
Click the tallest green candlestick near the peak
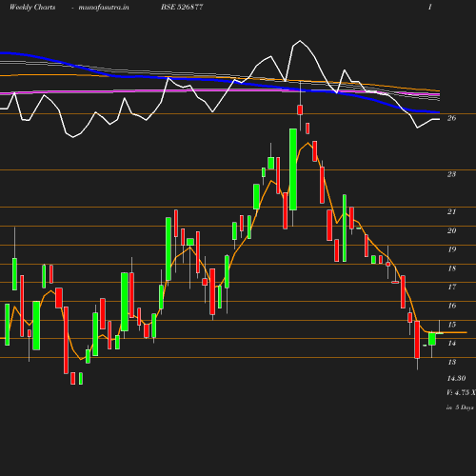(x=293, y=169)
